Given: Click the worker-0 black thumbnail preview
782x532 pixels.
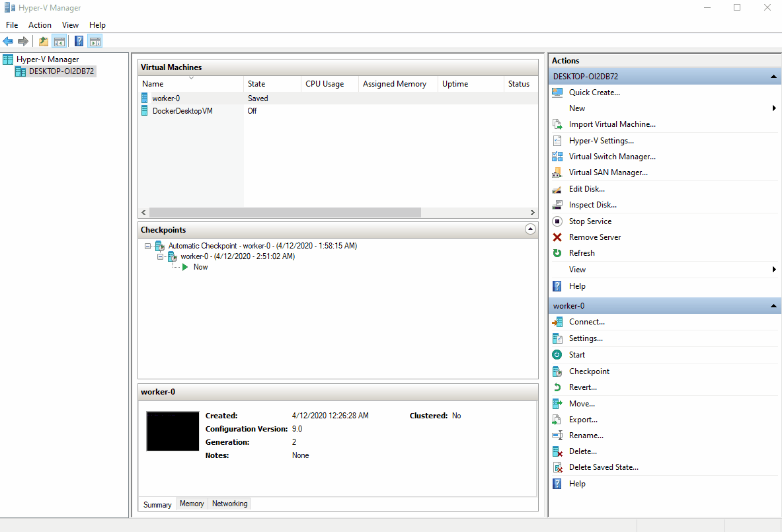Looking at the screenshot, I should [173, 432].
